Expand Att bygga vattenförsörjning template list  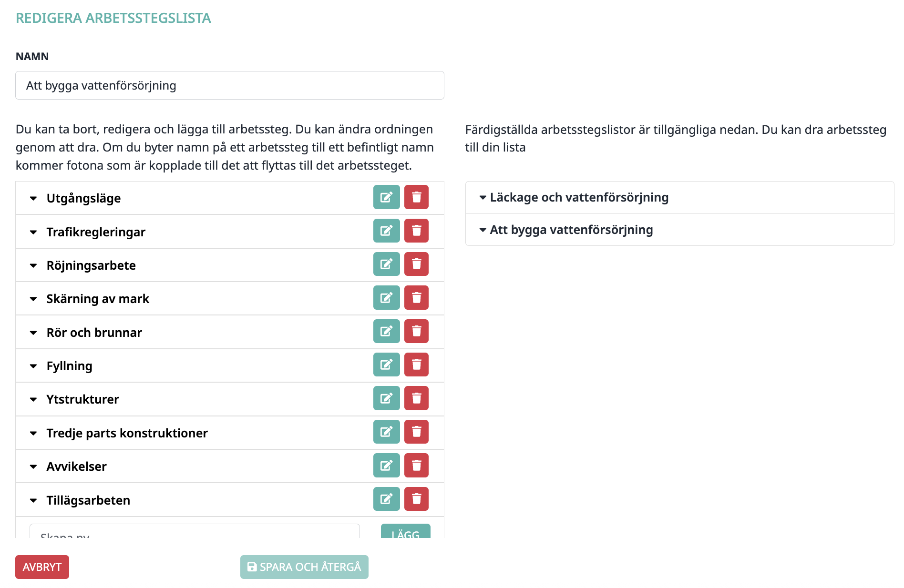483,230
